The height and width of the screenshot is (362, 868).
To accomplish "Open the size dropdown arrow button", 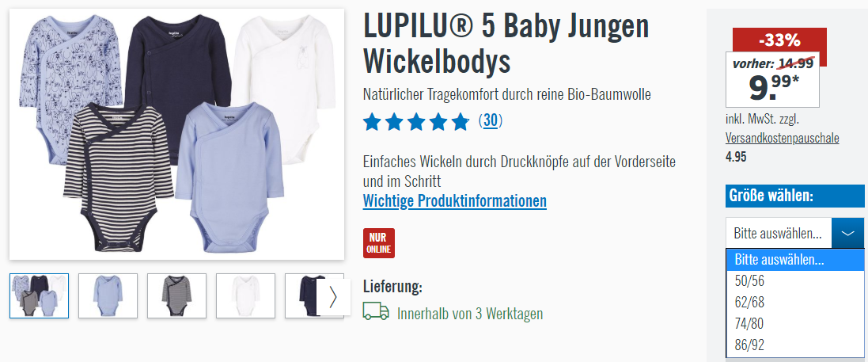I will coord(848,233).
